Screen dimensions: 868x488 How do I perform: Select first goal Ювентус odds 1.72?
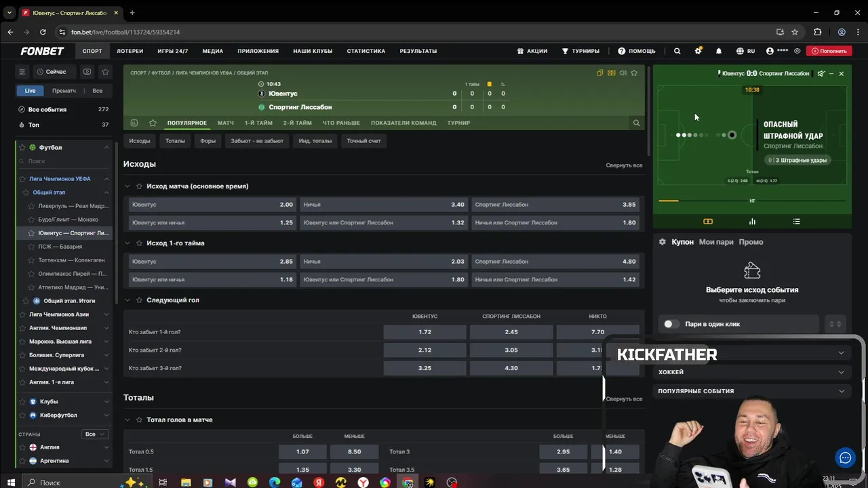click(425, 331)
